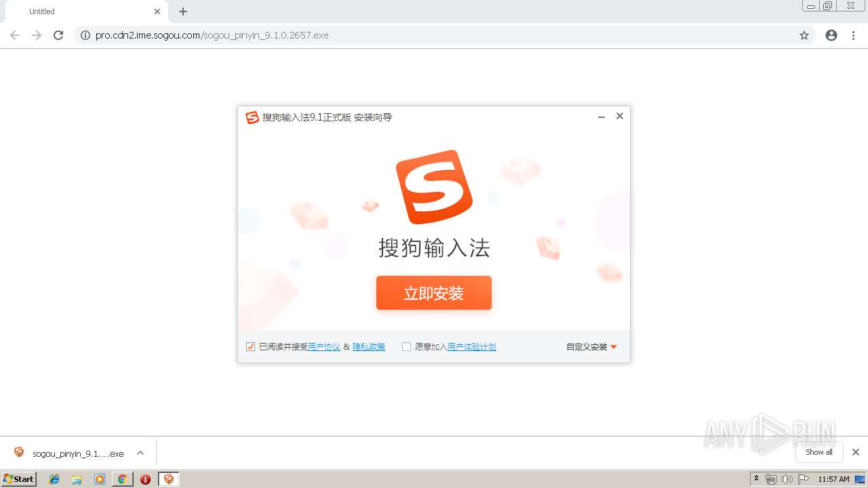
Task: Uncheck the 已阅读并接受 agreement checkbox
Action: 251,347
